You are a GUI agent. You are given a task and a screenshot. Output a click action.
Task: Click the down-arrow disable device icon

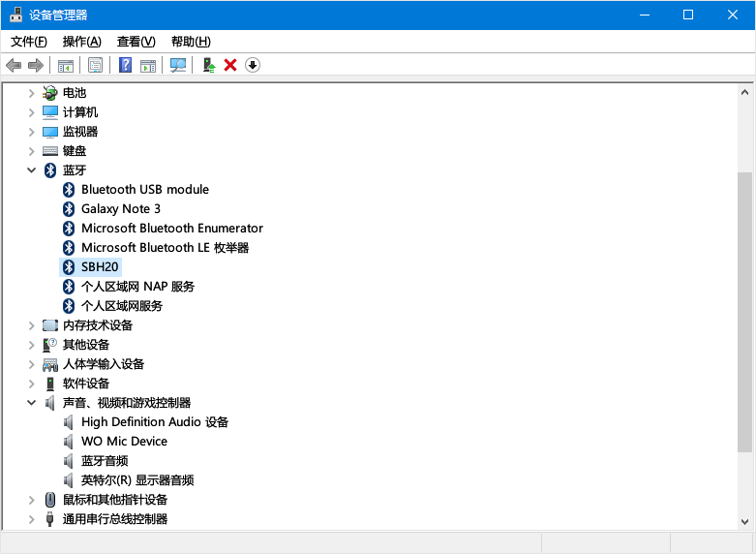point(253,65)
